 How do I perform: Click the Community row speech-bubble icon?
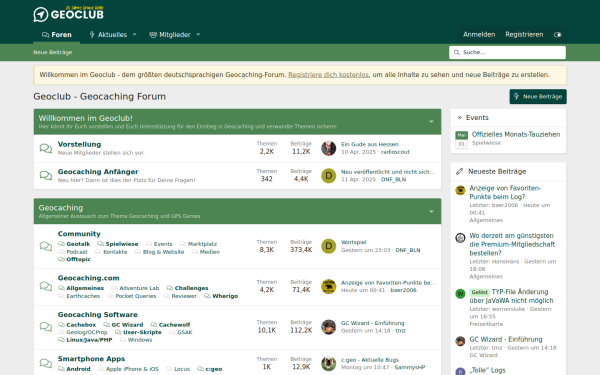click(x=46, y=246)
